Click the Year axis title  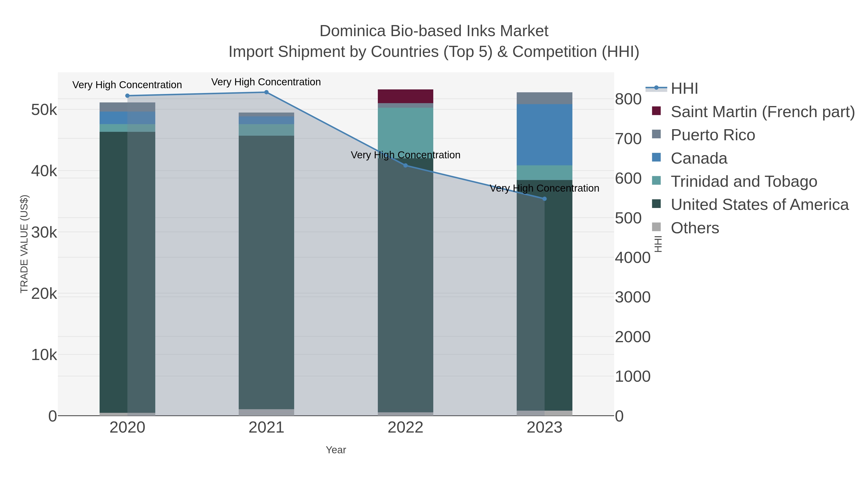coord(336,450)
